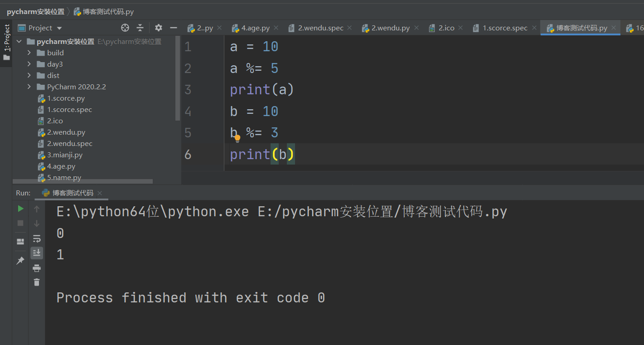Screen dimensions: 644x345
Task: Expand the day3 folder
Action: click(x=29, y=64)
